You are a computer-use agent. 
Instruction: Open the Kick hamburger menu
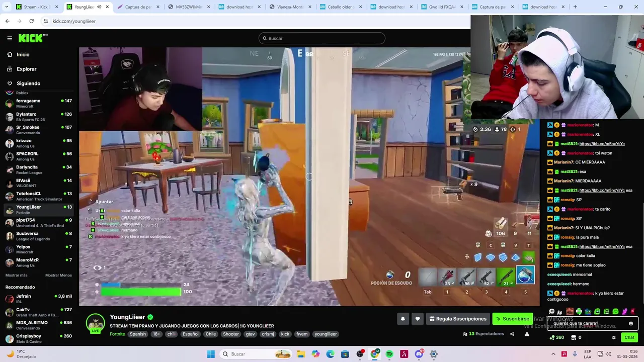(x=10, y=38)
